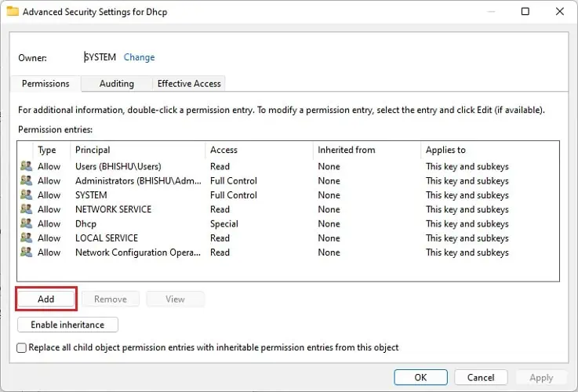This screenshot has height=392, width=578.
Task: Click Allow type in the Dhcp row
Action: (x=49, y=224)
